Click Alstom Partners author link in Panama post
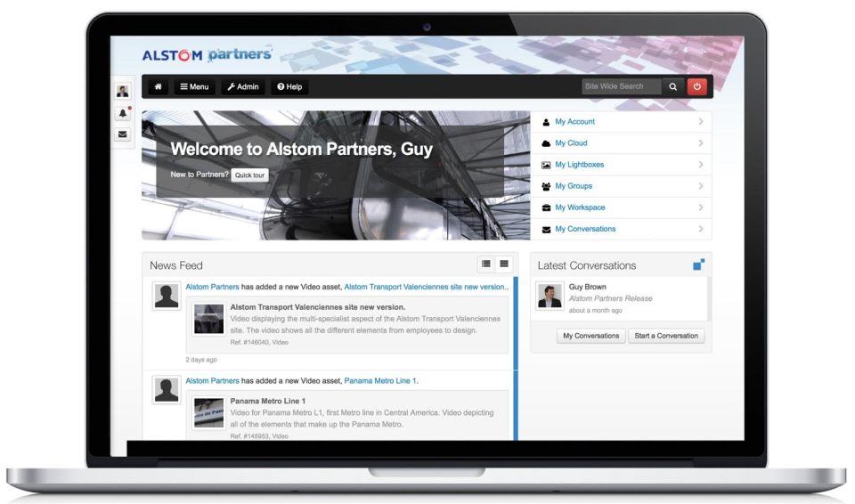Viewport: 855px width, 504px height. [x=212, y=381]
